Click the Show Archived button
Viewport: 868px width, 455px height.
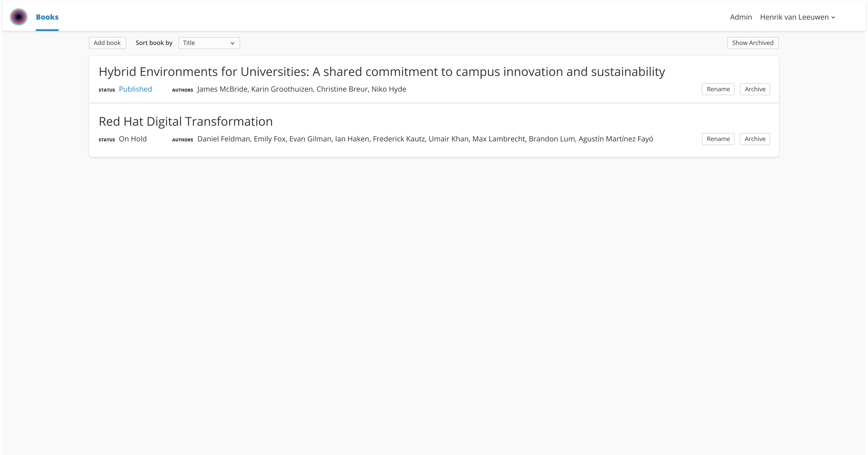[752, 43]
